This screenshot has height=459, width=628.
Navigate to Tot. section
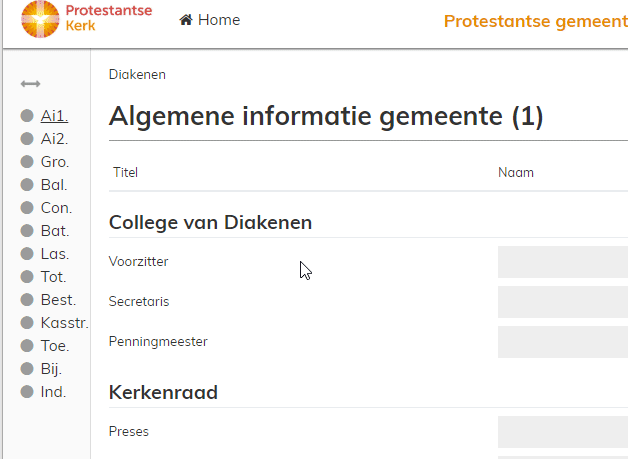[54, 277]
